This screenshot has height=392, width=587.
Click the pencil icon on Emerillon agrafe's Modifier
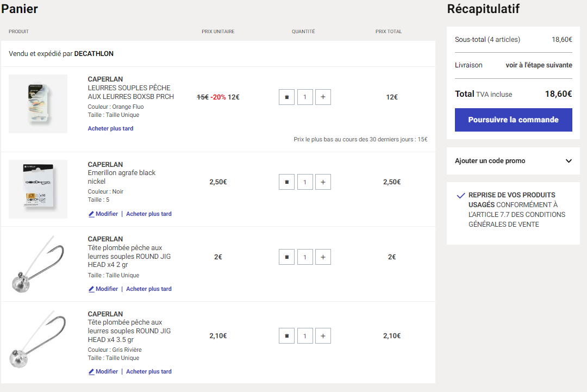[x=91, y=214]
